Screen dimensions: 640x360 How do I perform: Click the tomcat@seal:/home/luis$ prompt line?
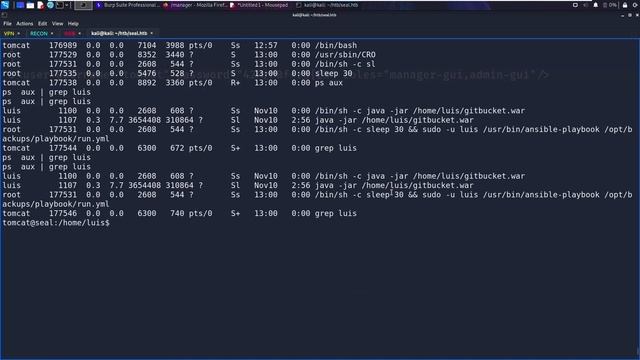coord(56,223)
